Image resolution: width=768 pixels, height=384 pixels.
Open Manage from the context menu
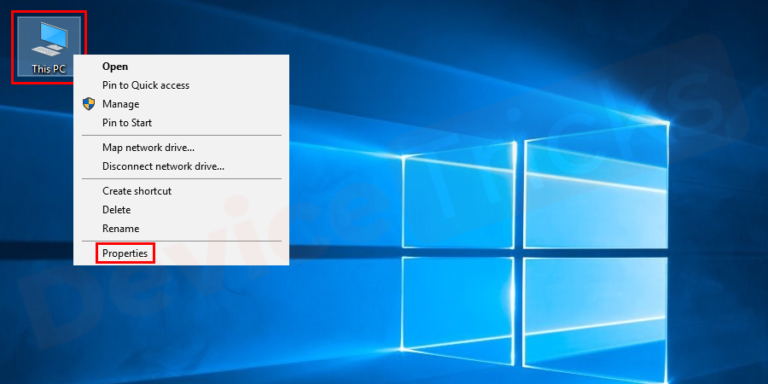[181, 104]
